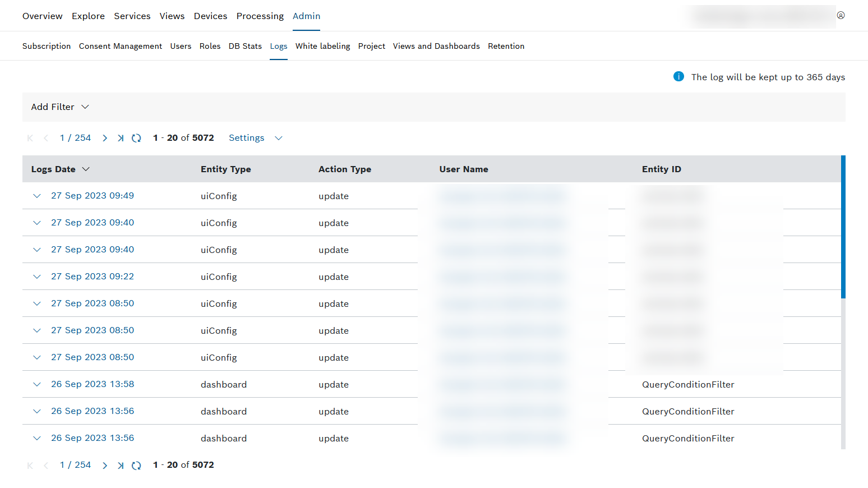868x488 pixels.
Task: Expand the 27 Sep 2023 09:49 log row
Action: [37, 196]
